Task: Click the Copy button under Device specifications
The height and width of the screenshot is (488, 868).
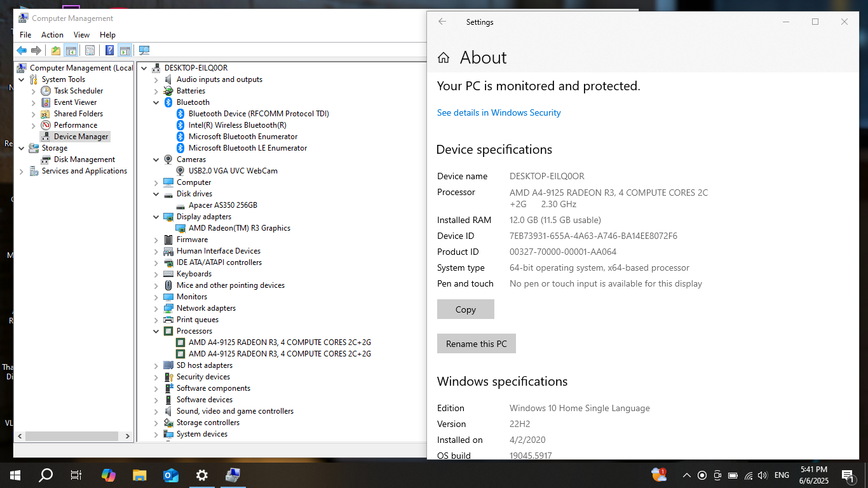Action: (x=466, y=309)
